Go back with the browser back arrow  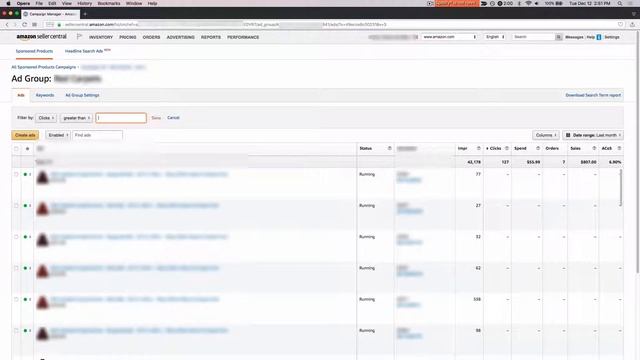coord(7,24)
